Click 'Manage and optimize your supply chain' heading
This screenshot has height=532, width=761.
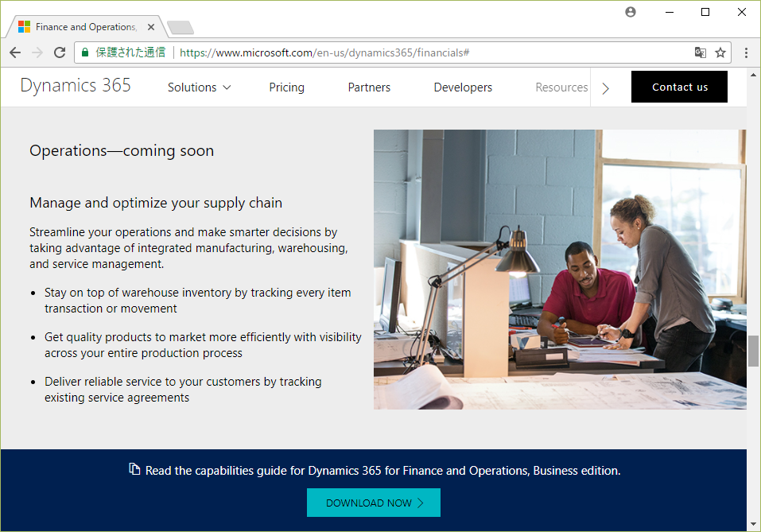[x=156, y=203]
